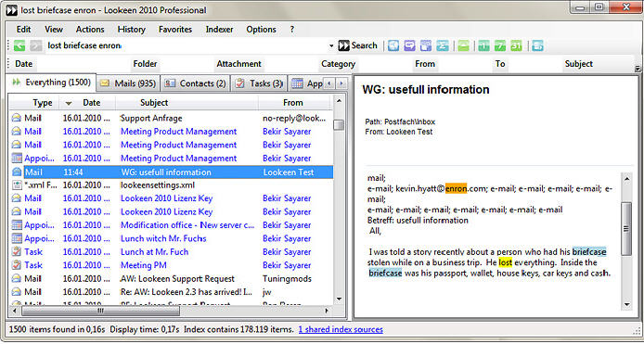
Task: Switch to the Contacts (2) tab
Action: [195, 83]
